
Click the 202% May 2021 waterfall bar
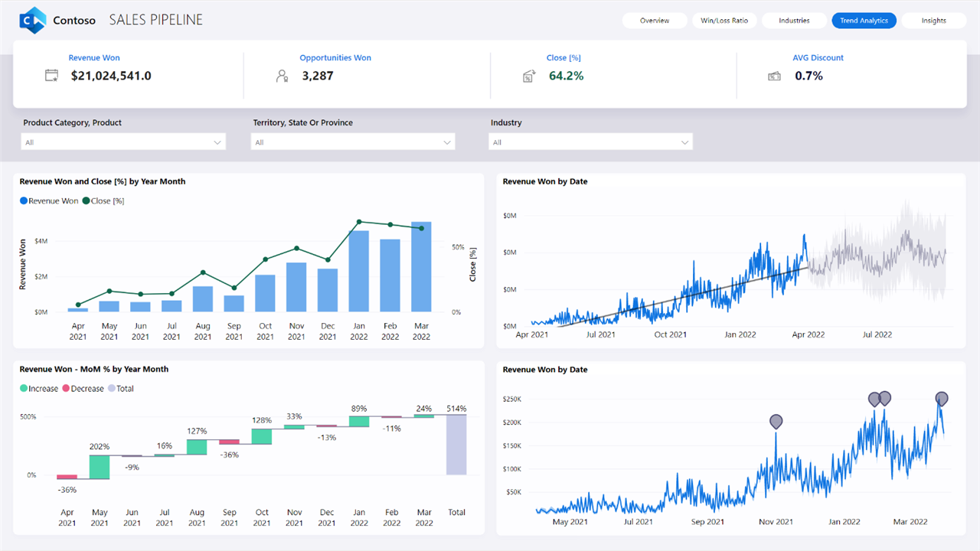click(100, 467)
